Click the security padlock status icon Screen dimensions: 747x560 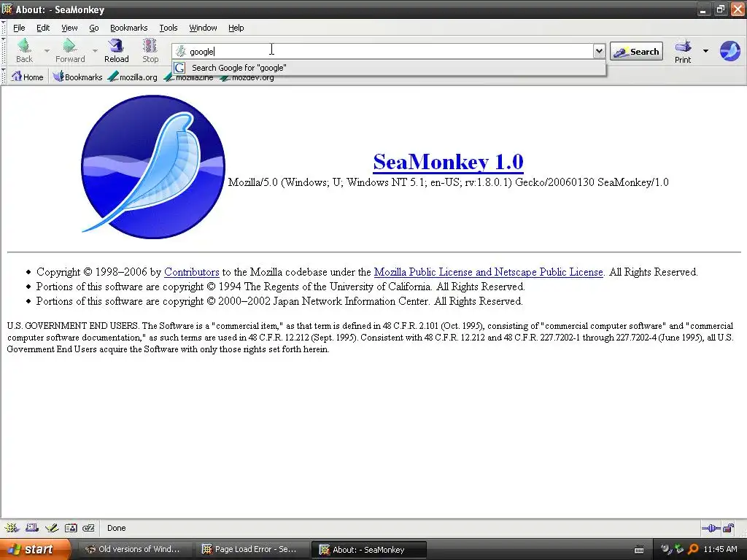[728, 528]
